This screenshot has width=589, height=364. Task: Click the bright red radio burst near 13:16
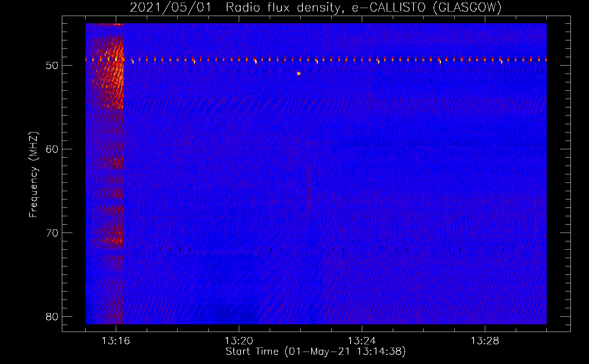(108, 73)
